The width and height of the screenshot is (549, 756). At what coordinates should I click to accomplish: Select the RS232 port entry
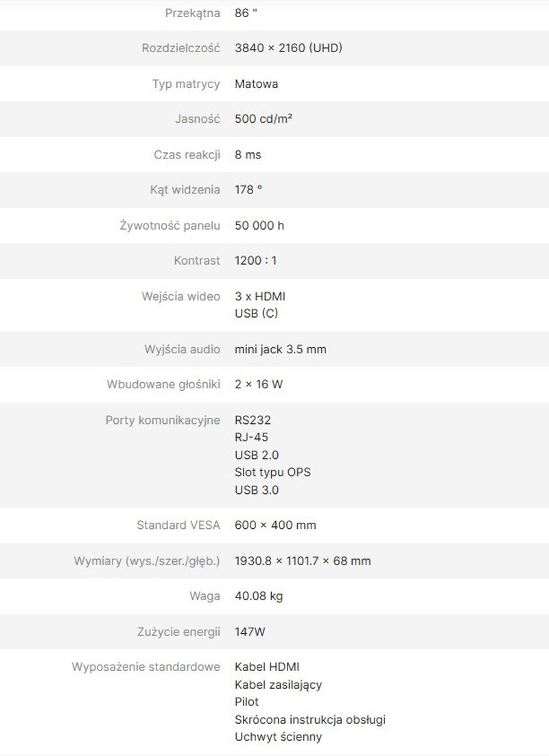point(253,420)
